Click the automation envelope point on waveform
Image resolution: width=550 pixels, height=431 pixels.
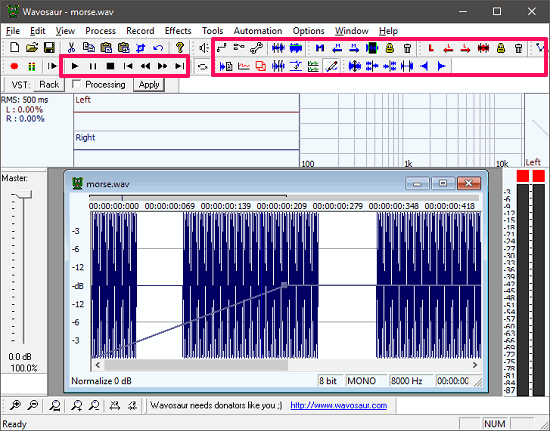click(x=284, y=285)
